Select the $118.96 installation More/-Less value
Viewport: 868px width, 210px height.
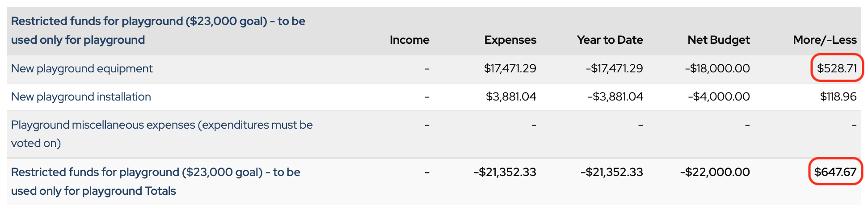[x=838, y=97]
